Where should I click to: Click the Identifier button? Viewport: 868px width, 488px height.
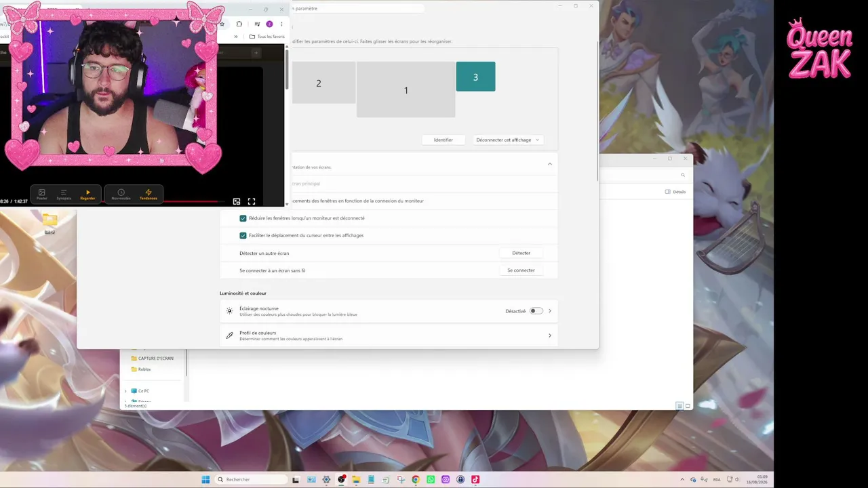click(443, 140)
